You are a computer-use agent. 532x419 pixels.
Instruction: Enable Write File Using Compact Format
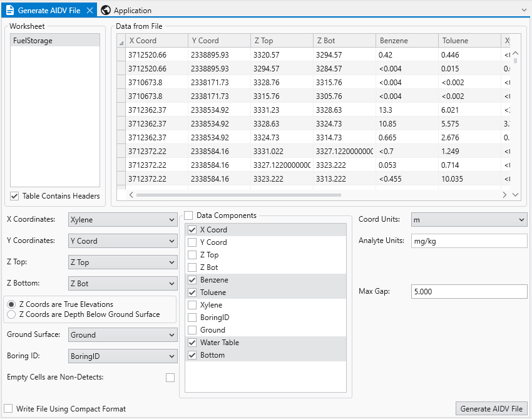click(x=8, y=409)
